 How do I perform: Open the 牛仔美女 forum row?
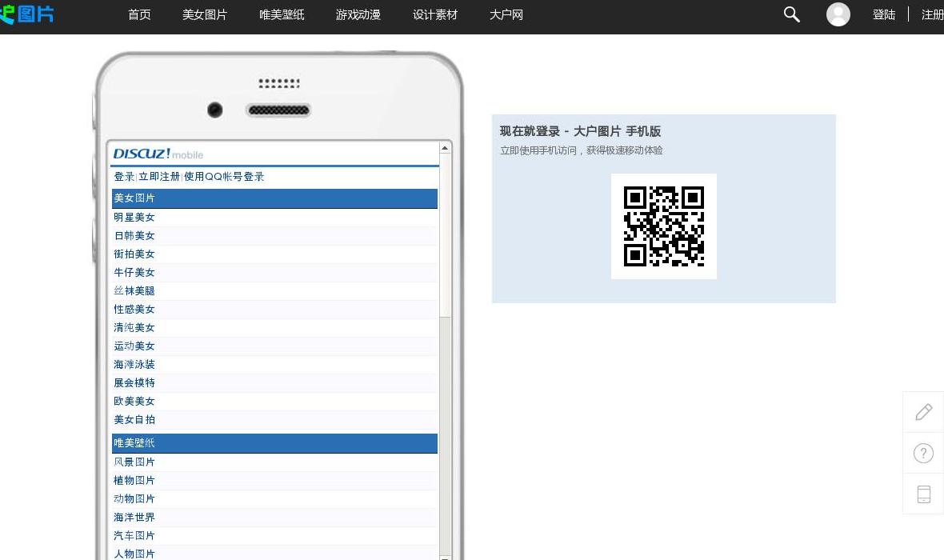(x=274, y=273)
